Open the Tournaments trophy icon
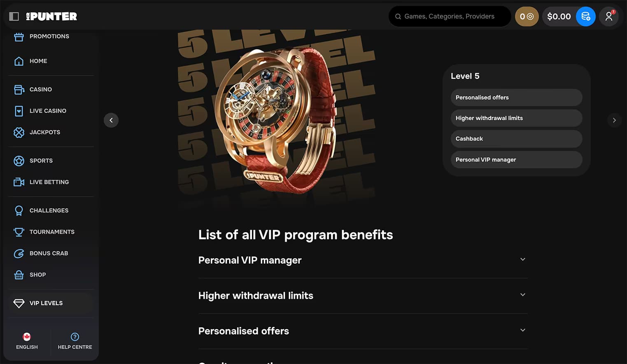 coord(19,232)
